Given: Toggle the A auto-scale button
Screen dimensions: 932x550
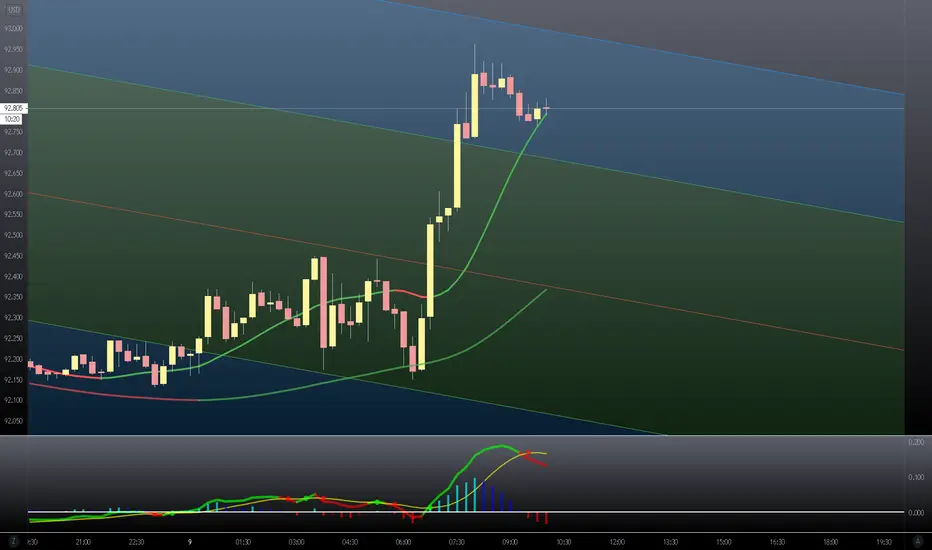Looking at the screenshot, I should (918, 541).
